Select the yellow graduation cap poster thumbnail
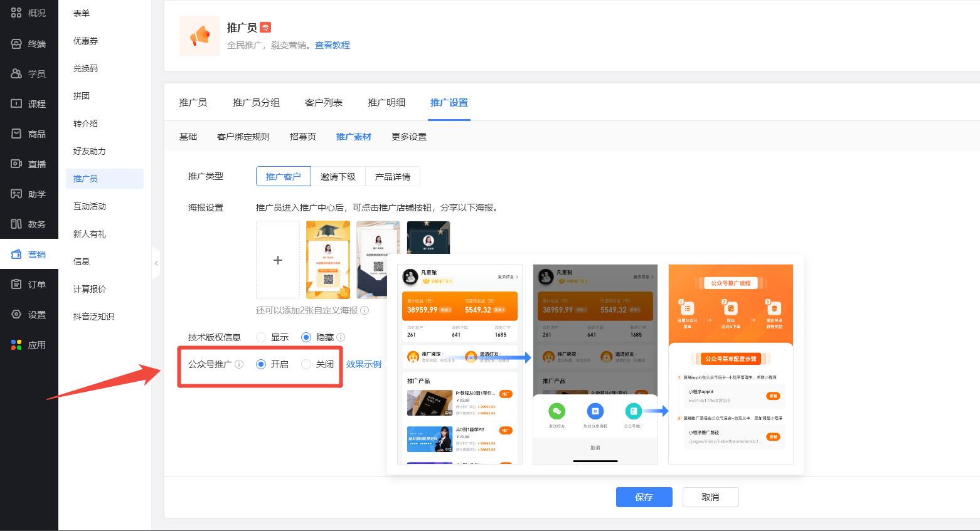The image size is (980, 531). coord(328,260)
